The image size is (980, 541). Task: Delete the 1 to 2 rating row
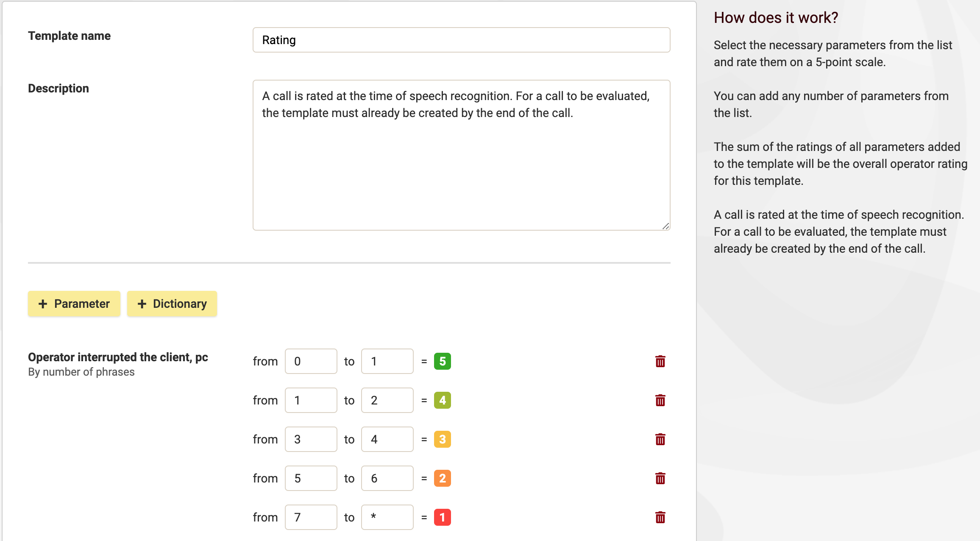[x=660, y=400]
